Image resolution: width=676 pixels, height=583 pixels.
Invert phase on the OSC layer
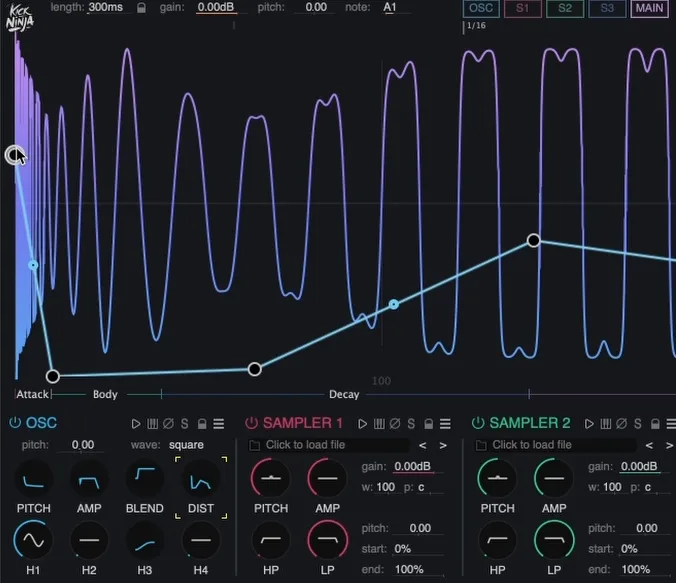[169, 424]
